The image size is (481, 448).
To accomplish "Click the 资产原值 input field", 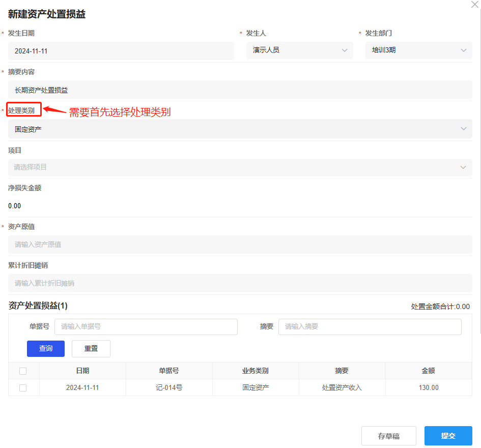I will [239, 244].
